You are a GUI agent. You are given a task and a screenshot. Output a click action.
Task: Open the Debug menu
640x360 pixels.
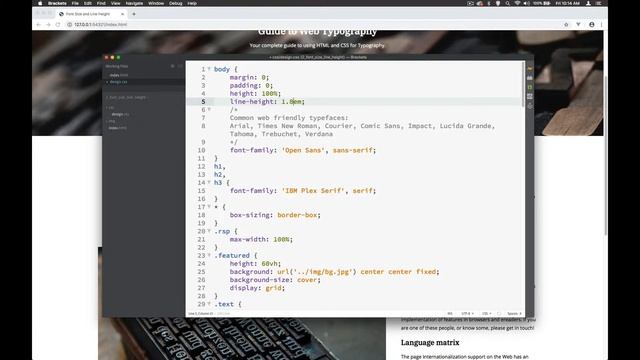(x=176, y=3)
